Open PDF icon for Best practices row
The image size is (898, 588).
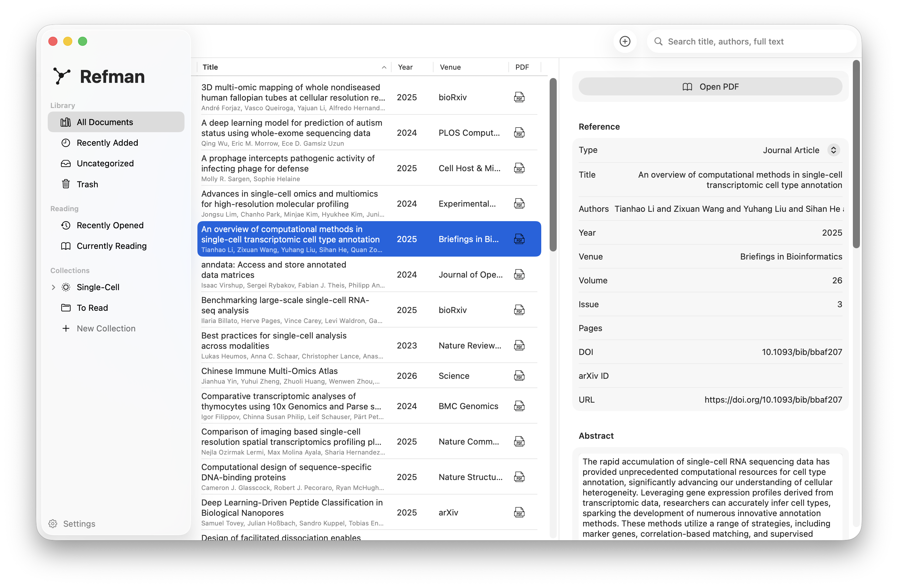click(x=519, y=346)
